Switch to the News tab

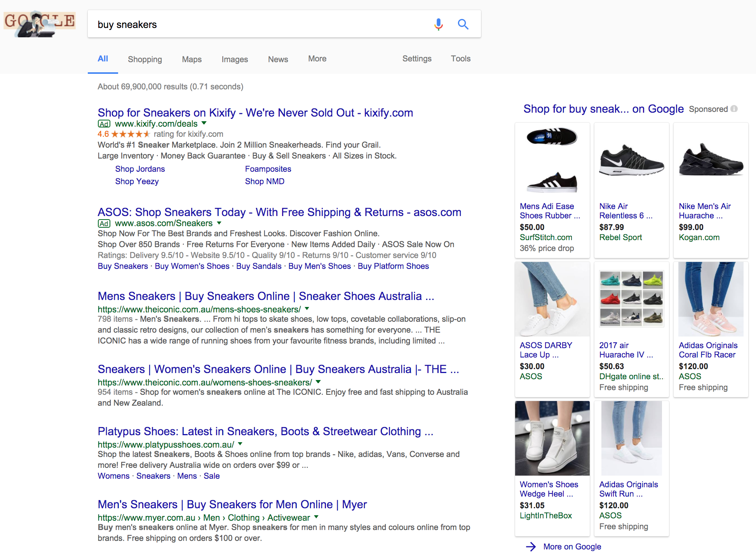pyautogui.click(x=278, y=59)
